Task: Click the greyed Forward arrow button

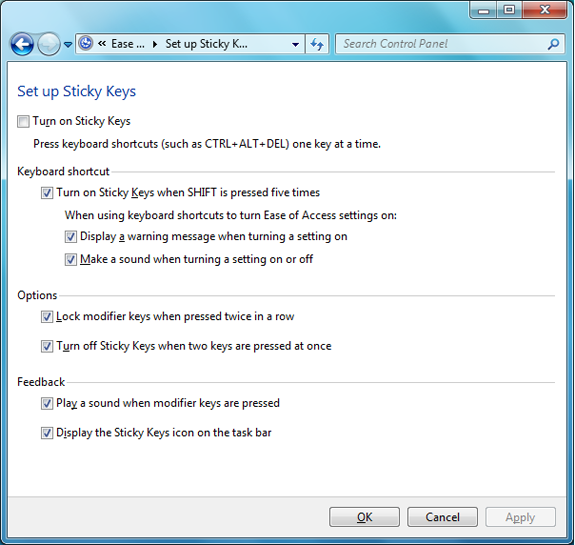Action: tap(49, 44)
